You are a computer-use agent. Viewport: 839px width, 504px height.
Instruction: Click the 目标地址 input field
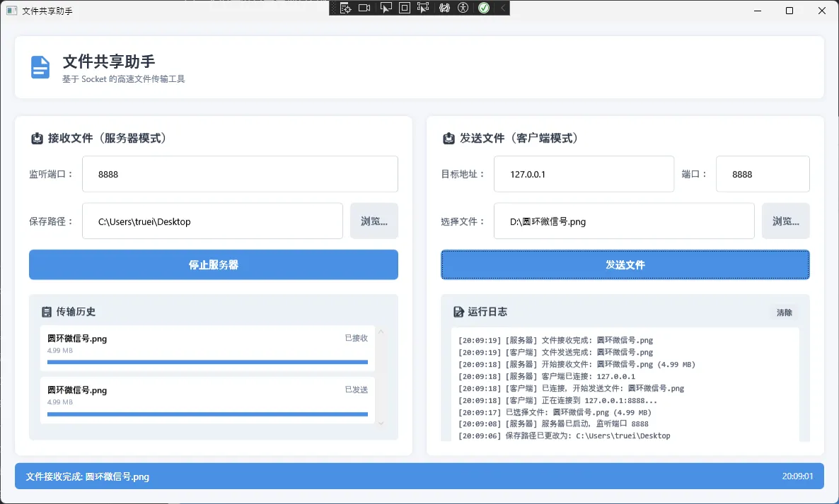pos(583,174)
